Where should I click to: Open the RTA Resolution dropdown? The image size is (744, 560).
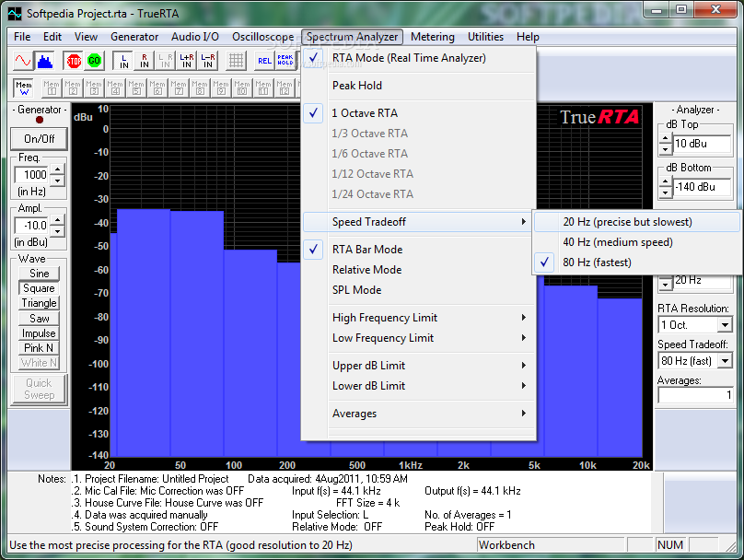point(725,325)
